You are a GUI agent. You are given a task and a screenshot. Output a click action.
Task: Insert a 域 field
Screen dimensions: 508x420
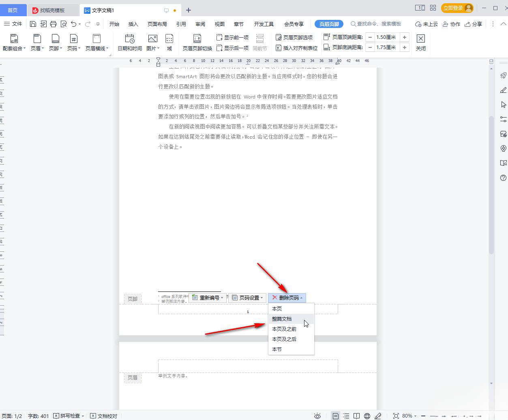[x=169, y=43]
